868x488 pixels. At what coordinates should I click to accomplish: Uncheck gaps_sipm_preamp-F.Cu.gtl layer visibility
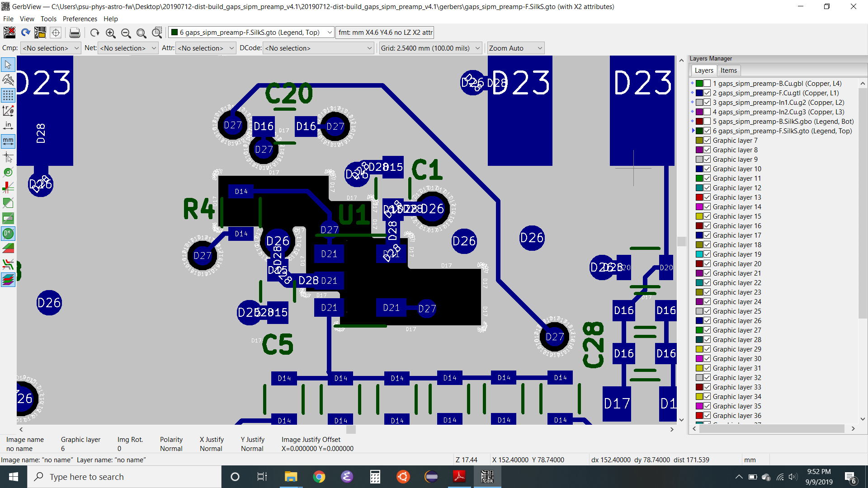pos(707,93)
